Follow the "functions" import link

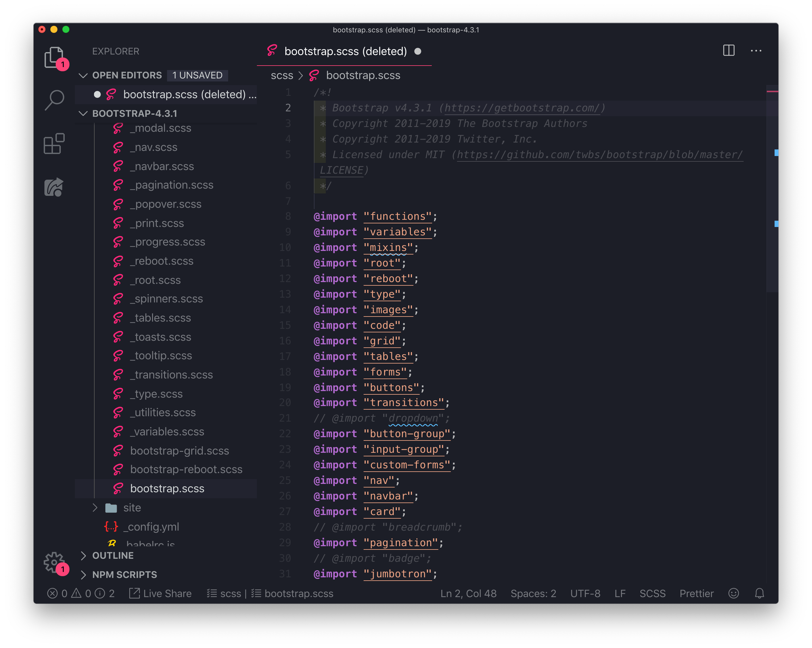click(398, 216)
